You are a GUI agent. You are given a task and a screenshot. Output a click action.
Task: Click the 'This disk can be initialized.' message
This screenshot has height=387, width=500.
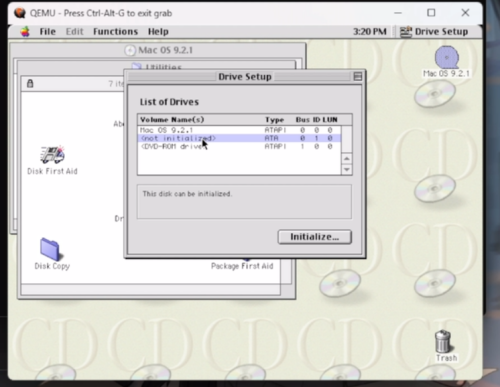187,194
